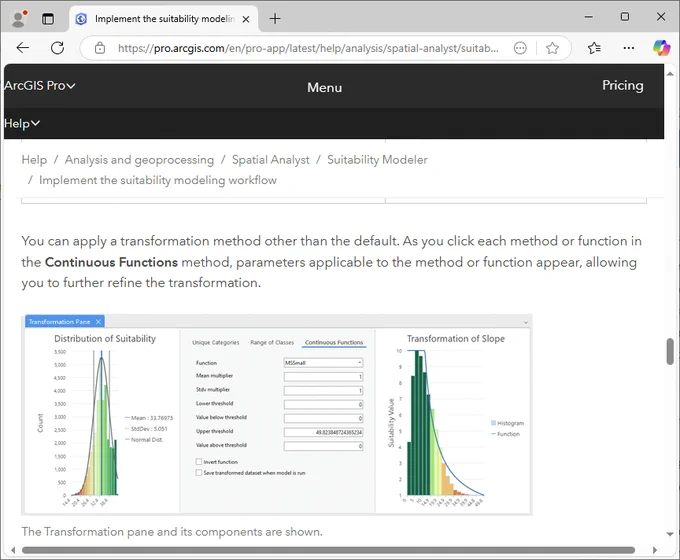Open the favorites list icon

(x=594, y=48)
